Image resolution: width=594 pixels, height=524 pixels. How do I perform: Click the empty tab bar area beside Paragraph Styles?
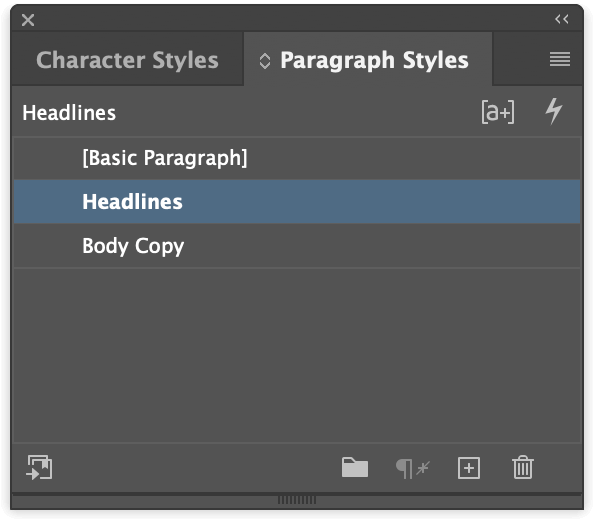pos(521,59)
